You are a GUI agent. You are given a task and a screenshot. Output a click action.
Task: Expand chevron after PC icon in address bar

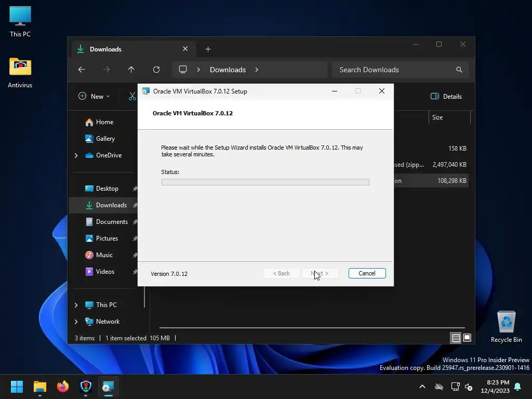click(198, 70)
